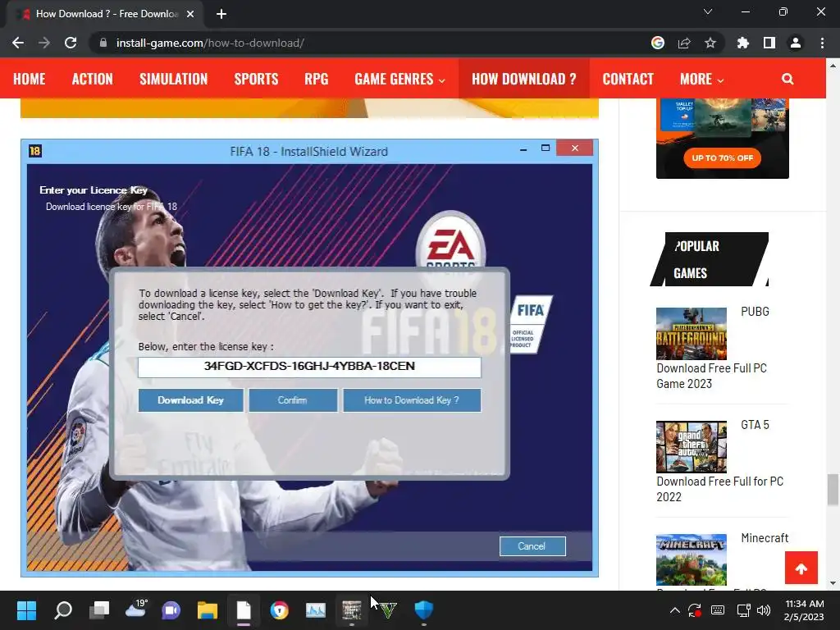840x630 pixels.
Task: Open taskbar Search magnifier
Action: (63, 609)
